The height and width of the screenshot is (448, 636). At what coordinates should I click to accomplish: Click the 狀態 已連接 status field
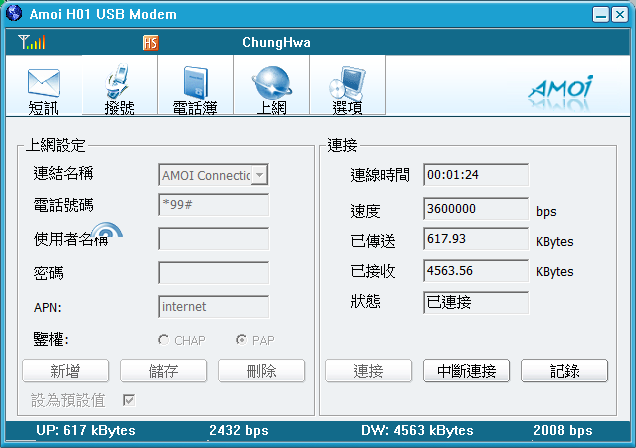coord(476,302)
